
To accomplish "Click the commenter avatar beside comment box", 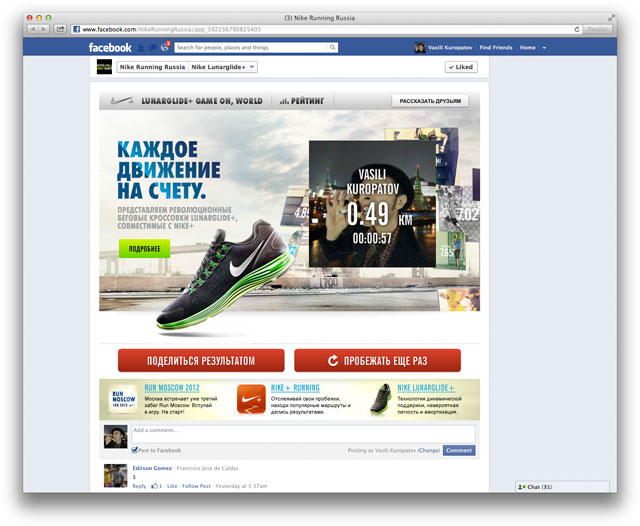I will pos(116,436).
